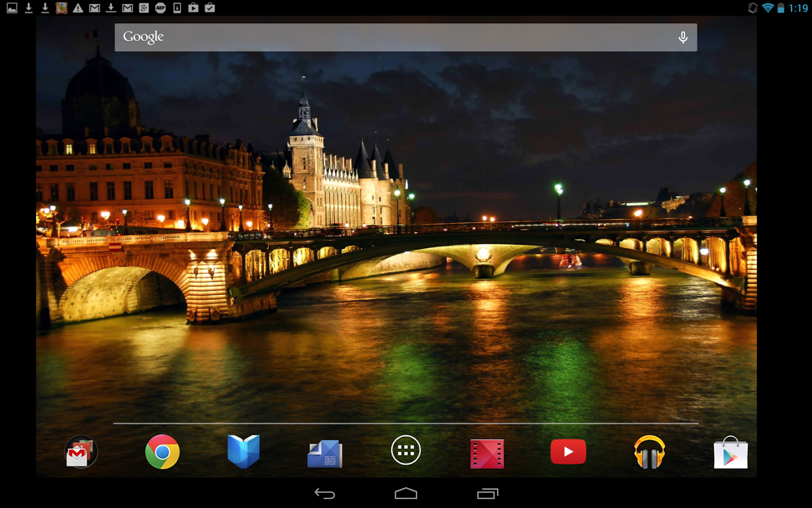Open Google Play Books
Image resolution: width=812 pixels, height=508 pixels.
pos(243,452)
